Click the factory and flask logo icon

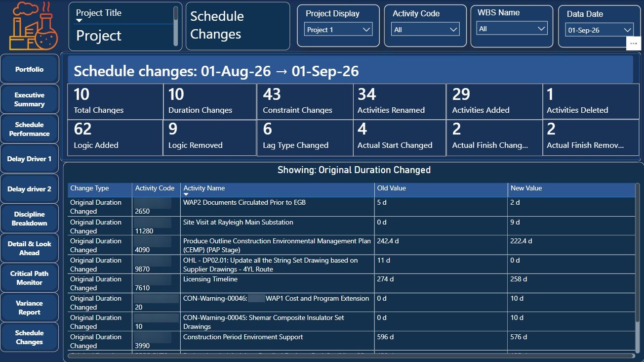[34, 25]
